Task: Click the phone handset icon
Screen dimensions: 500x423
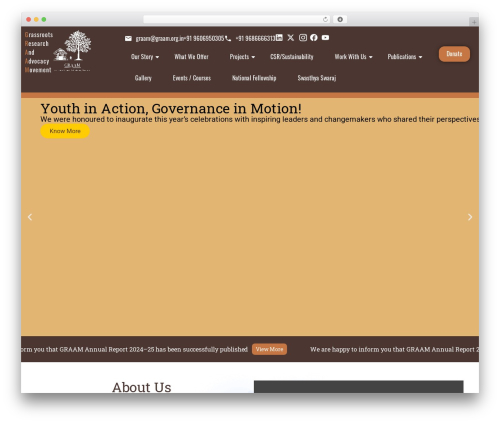Action: [228, 39]
